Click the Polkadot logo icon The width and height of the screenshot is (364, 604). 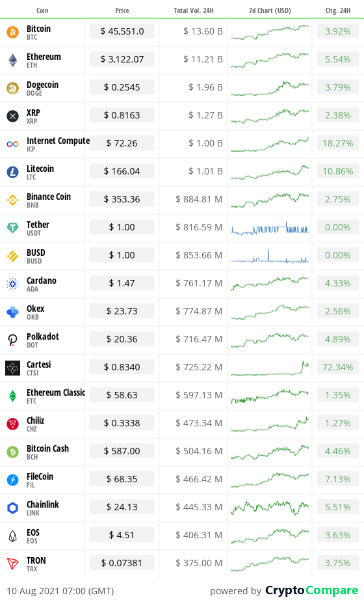click(13, 340)
